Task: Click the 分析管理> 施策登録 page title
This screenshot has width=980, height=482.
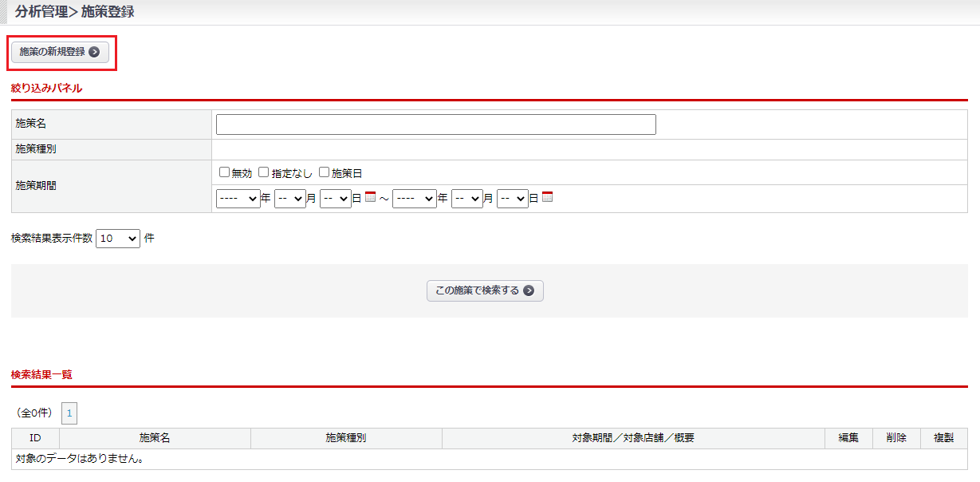Action: pyautogui.click(x=74, y=12)
